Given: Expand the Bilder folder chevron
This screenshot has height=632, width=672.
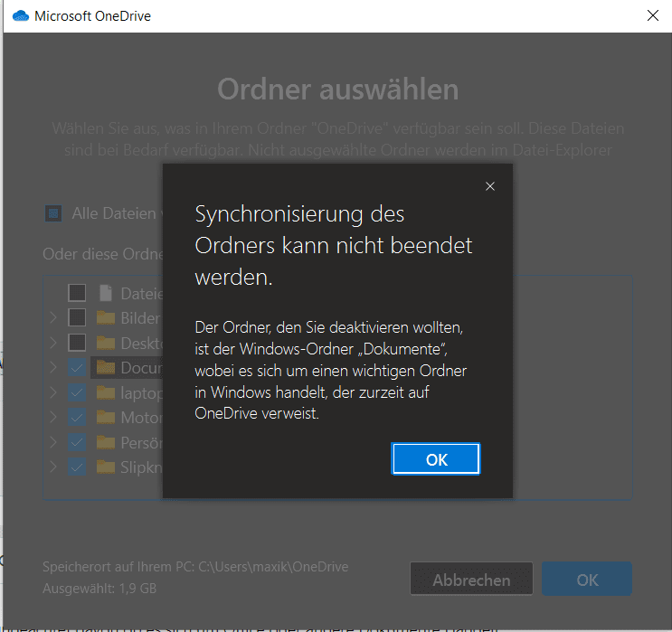Looking at the screenshot, I should pyautogui.click(x=53, y=318).
